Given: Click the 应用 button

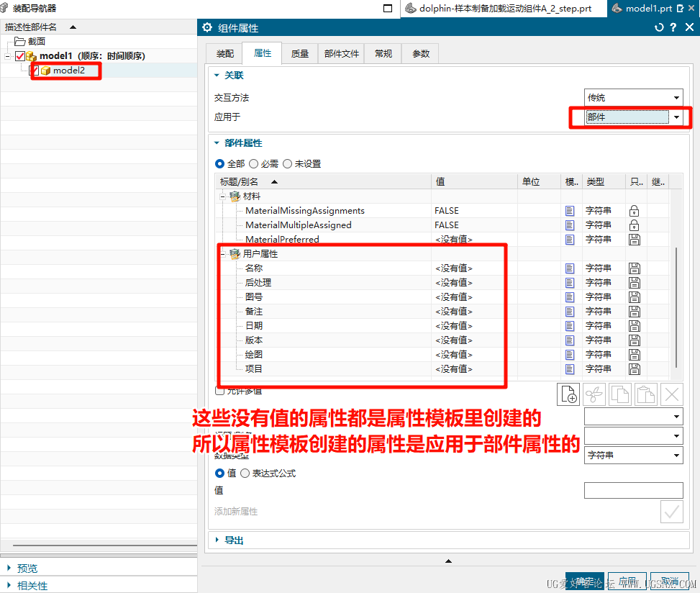Looking at the screenshot, I should 627,581.
